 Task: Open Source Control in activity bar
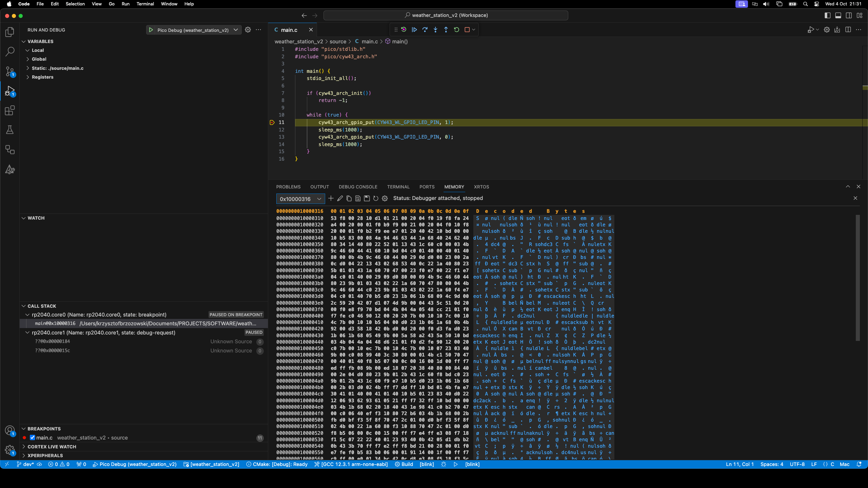tap(10, 72)
